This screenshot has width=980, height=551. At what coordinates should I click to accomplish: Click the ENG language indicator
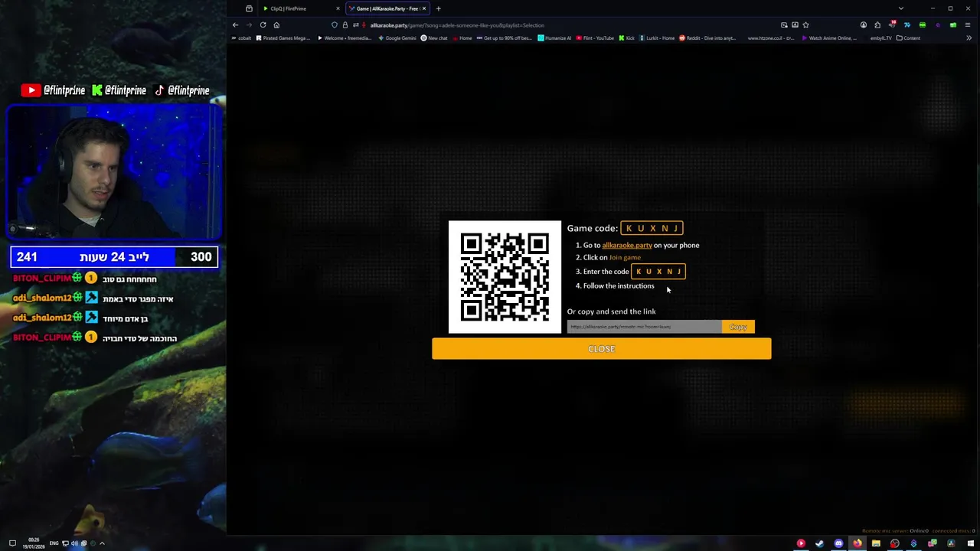[x=54, y=543]
